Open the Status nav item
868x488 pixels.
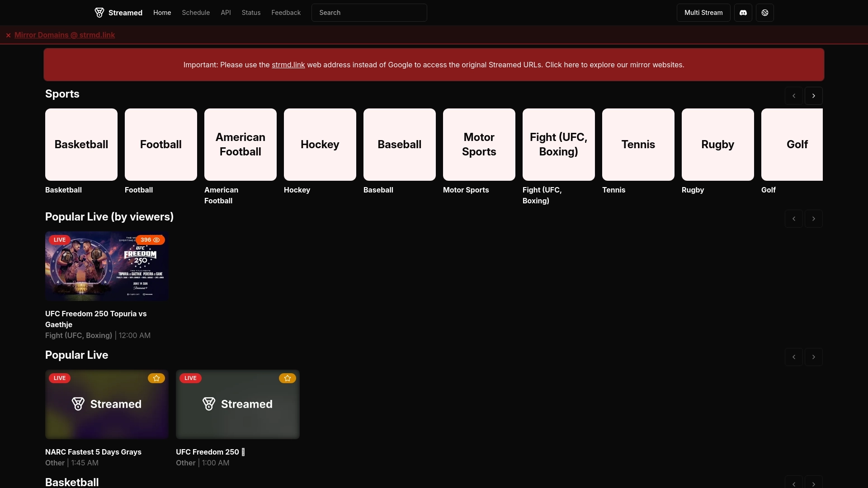[x=251, y=13]
